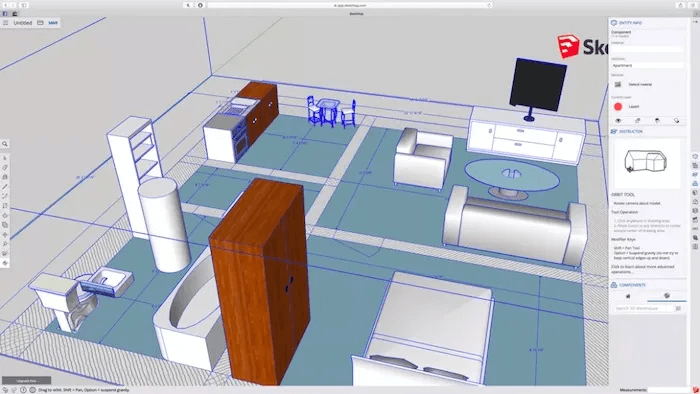Select the Orbit tool at toolbar bottom
The width and height of the screenshot is (700, 394).
(x=5, y=263)
